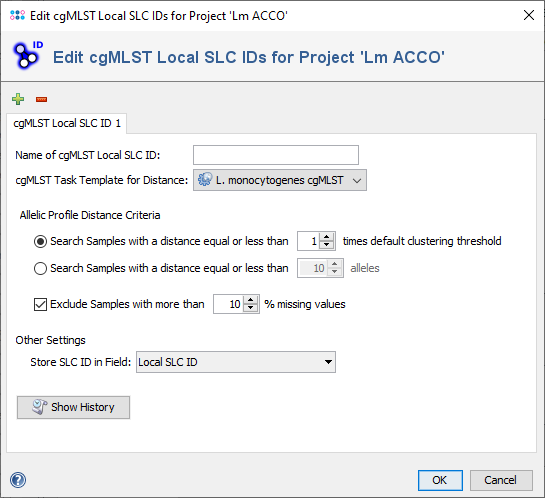
Task: Confirm with the OK button
Action: point(440,480)
